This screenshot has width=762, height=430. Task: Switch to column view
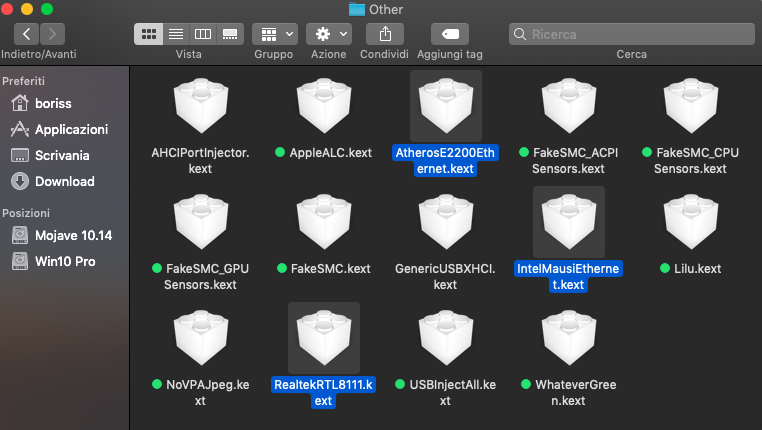tap(203, 34)
